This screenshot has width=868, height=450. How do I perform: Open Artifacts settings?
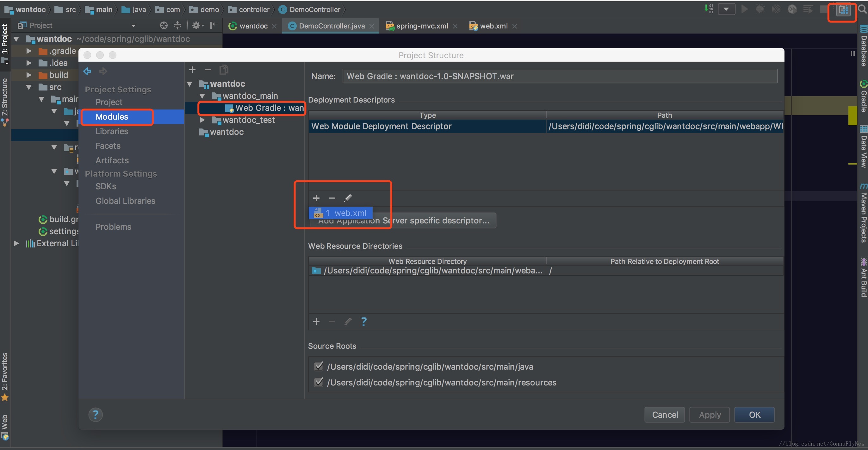112,160
